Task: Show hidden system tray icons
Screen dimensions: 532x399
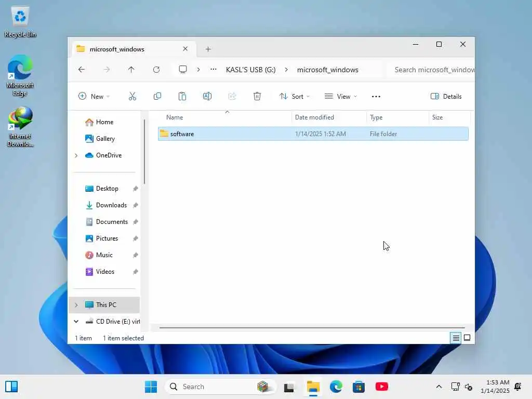Action: (x=438, y=387)
